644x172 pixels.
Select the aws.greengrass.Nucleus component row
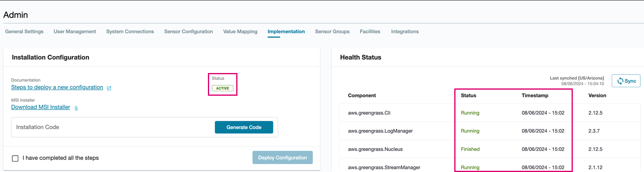click(x=375, y=149)
